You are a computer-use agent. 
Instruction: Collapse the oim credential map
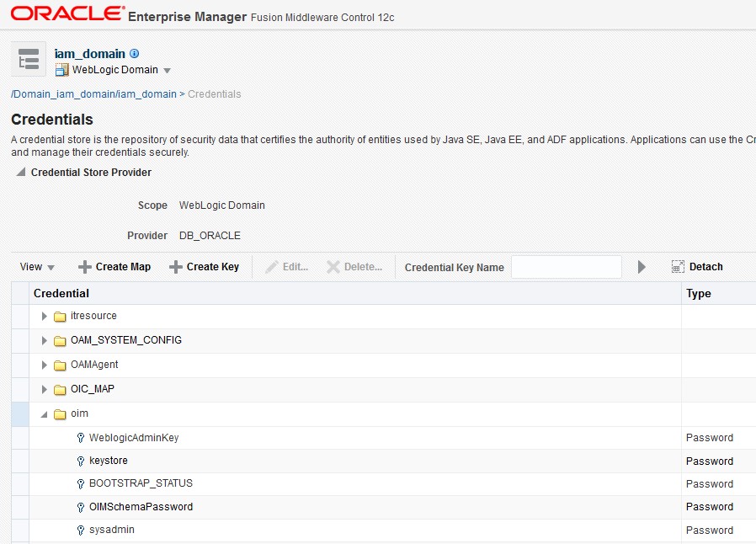click(x=44, y=413)
